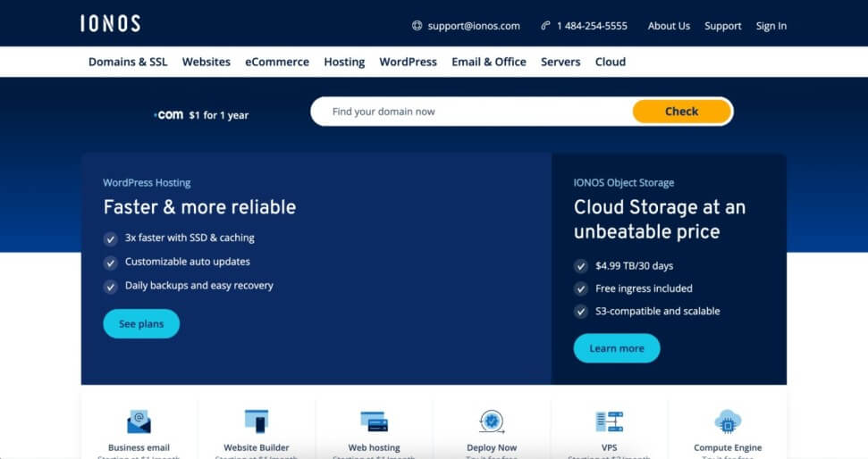Focus the Find your domain now field
868x459 pixels.
coord(472,111)
